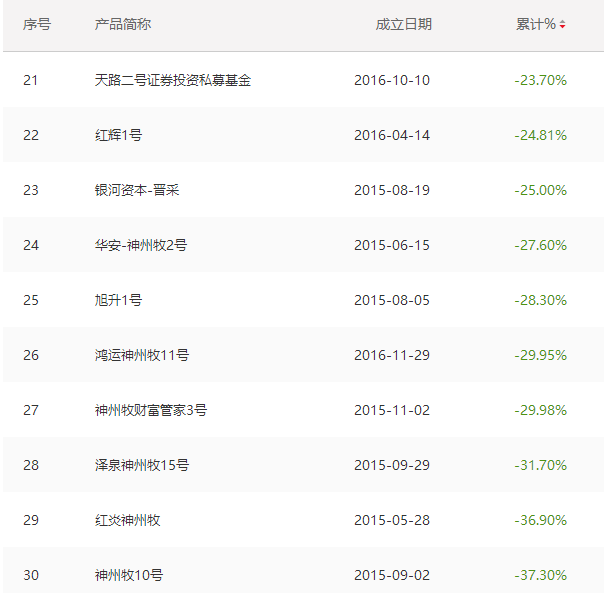This screenshot has height=593, width=604.
Task: Click the 成立日期 column header
Action: coord(403,24)
